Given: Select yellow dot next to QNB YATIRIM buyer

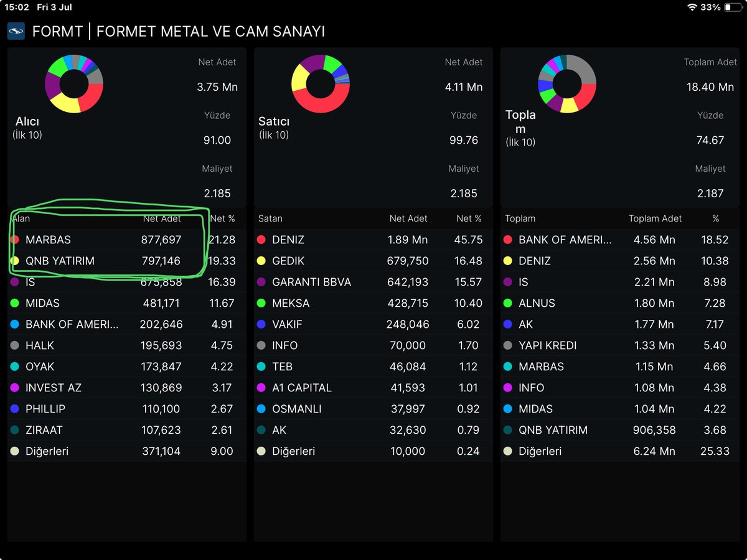Looking at the screenshot, I should 16,261.
